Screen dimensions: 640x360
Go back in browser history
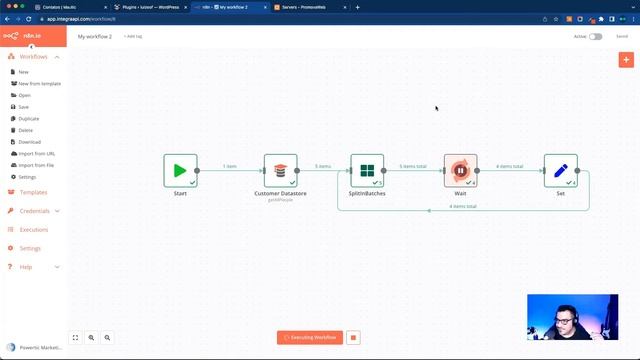(7, 19)
